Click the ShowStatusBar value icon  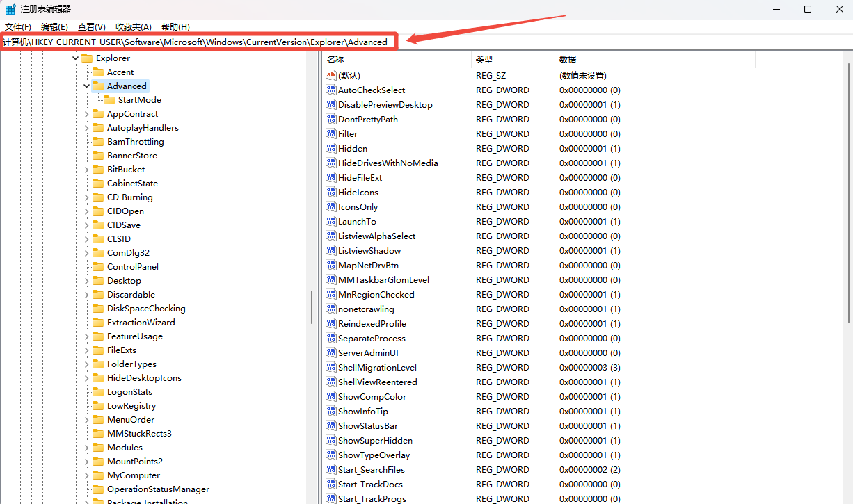(x=331, y=425)
